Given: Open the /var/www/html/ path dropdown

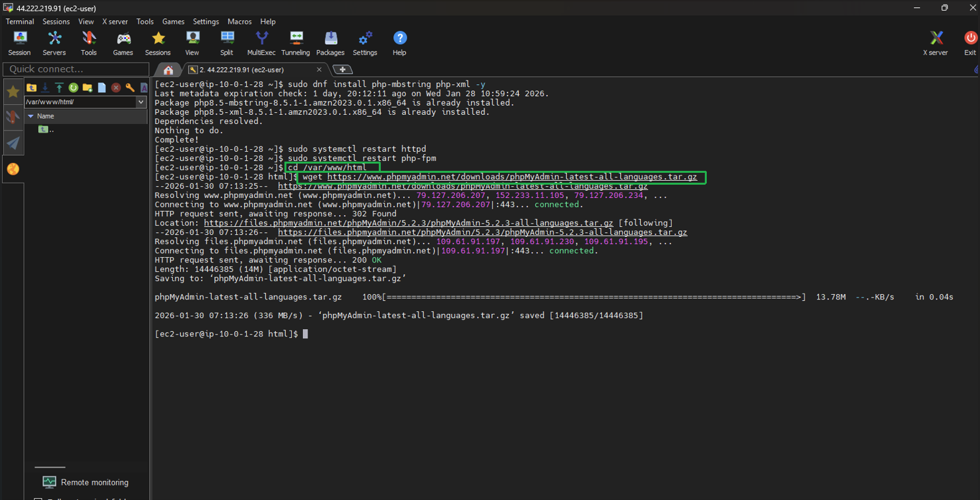Looking at the screenshot, I should [141, 102].
